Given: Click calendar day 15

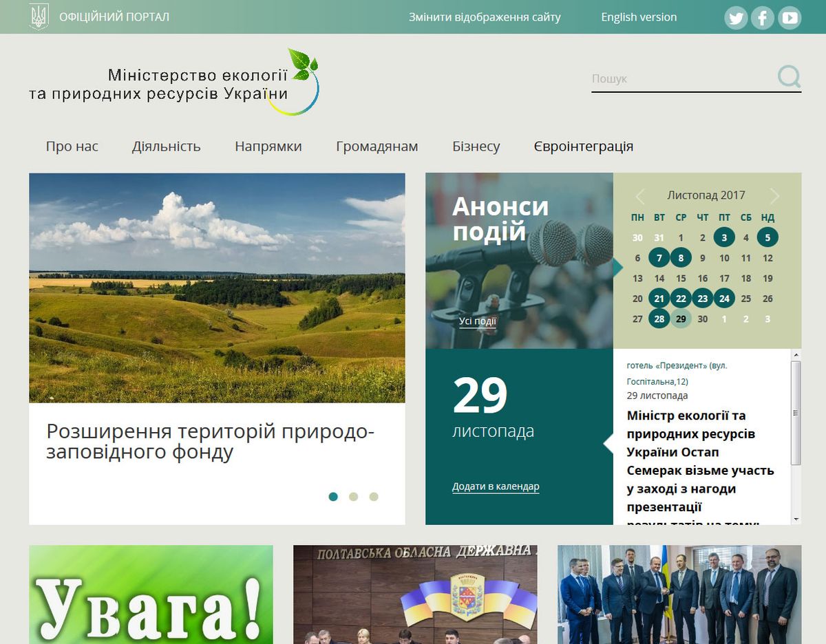Looking at the screenshot, I should point(681,279).
